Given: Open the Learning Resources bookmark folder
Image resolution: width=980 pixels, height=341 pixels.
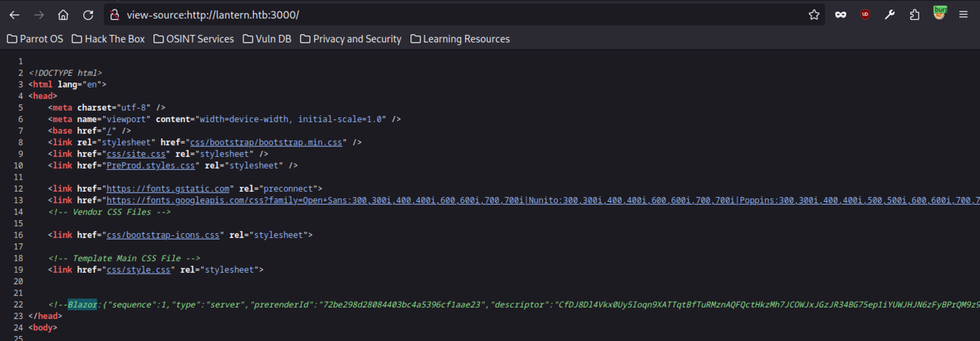Looking at the screenshot, I should [459, 39].
